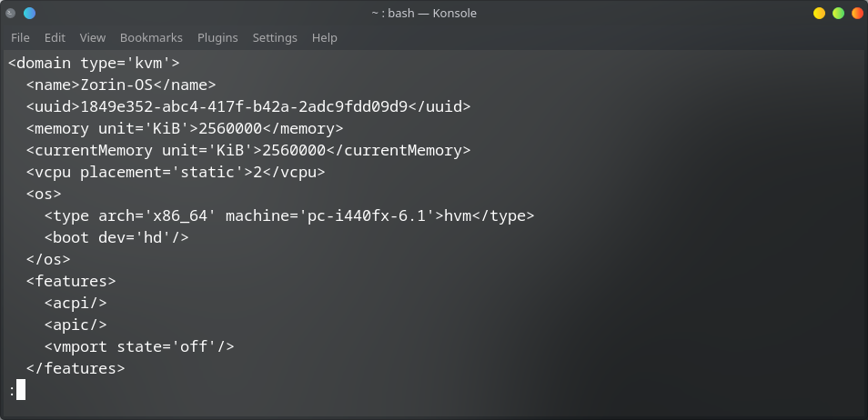Viewport: 868px width, 420px height.
Task: Minimize window with the yellow button
Action: [819, 14]
